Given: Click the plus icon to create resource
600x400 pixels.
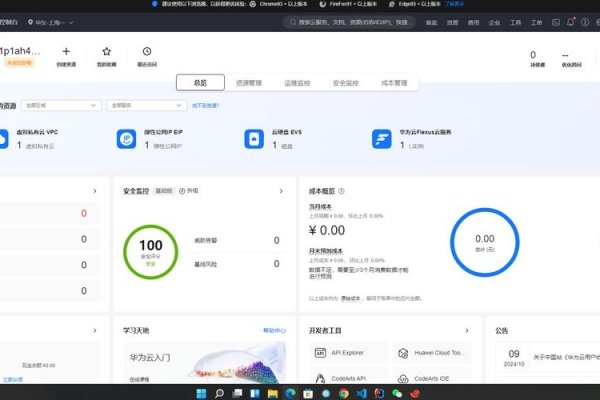Looking at the screenshot, I should tap(66, 51).
